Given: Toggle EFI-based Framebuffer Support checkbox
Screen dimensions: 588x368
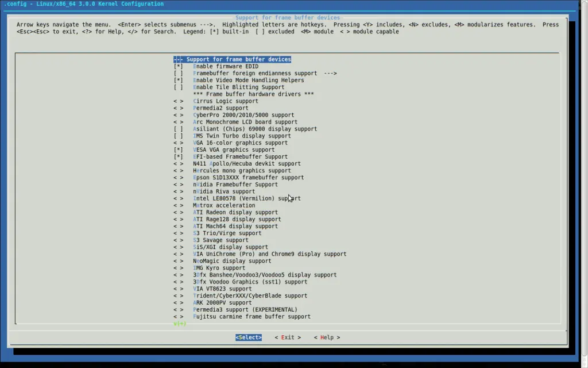Looking at the screenshot, I should coord(178,156).
